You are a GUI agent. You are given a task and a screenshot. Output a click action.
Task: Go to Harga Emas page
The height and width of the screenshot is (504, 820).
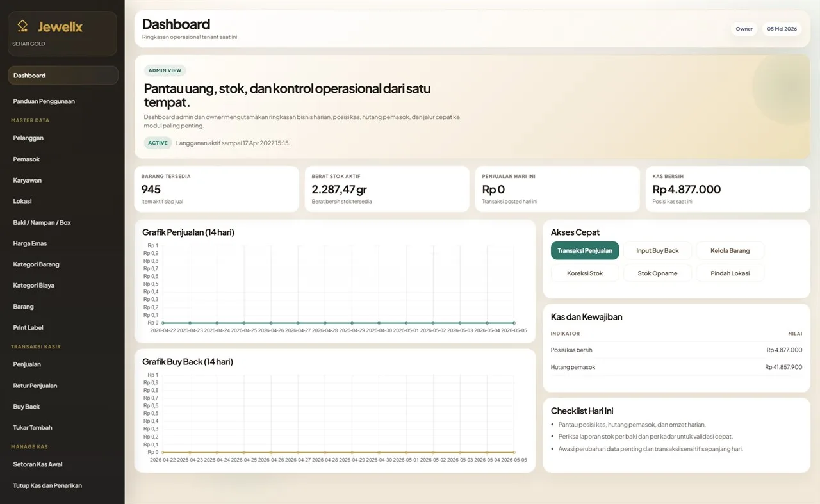point(63,243)
